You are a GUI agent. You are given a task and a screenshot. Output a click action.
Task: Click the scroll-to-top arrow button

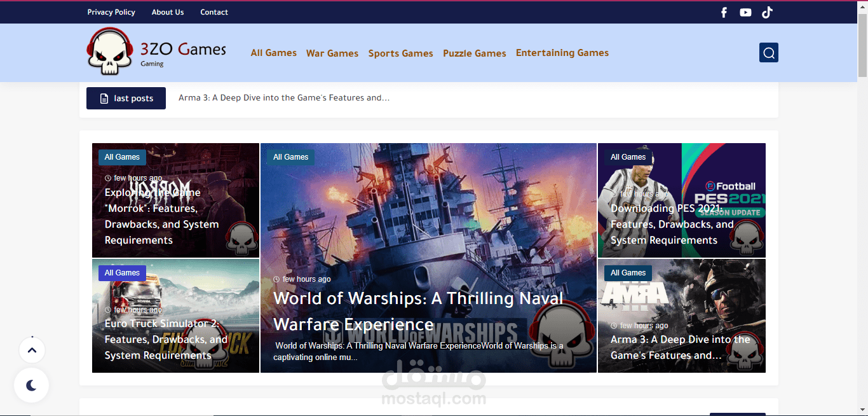(x=32, y=349)
